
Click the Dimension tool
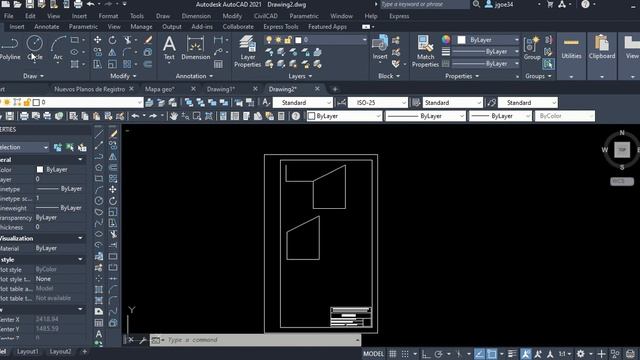click(x=196, y=48)
